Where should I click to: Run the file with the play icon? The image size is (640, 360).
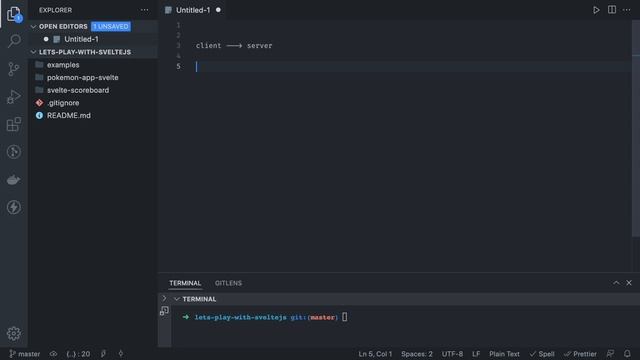(596, 10)
